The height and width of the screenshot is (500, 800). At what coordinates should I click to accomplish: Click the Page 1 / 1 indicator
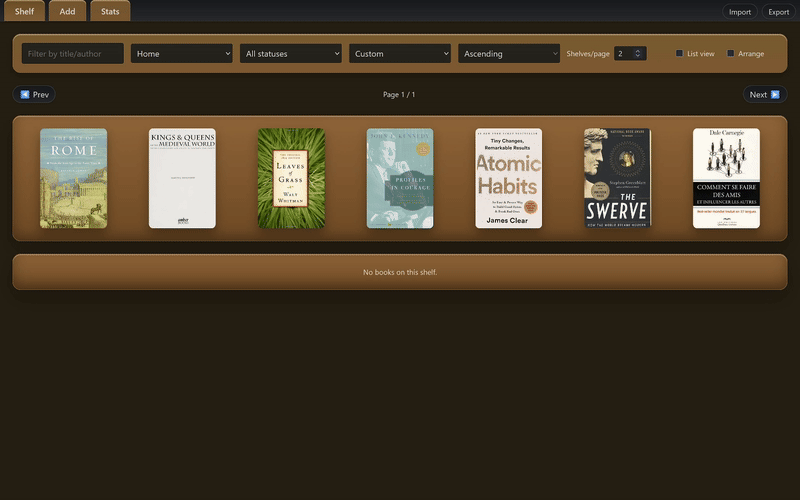coord(399,94)
